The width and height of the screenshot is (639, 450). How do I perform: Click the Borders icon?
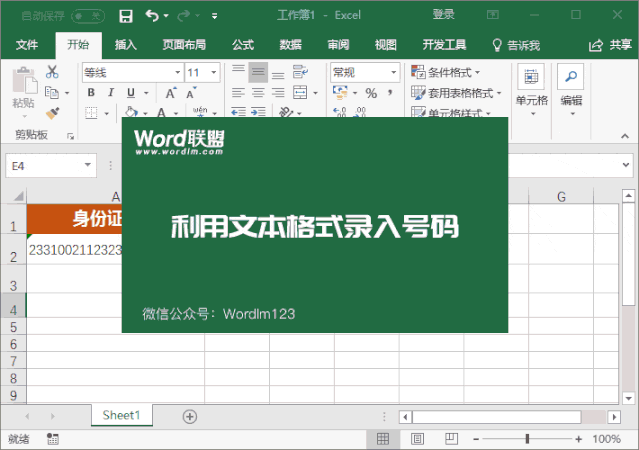tap(91, 112)
